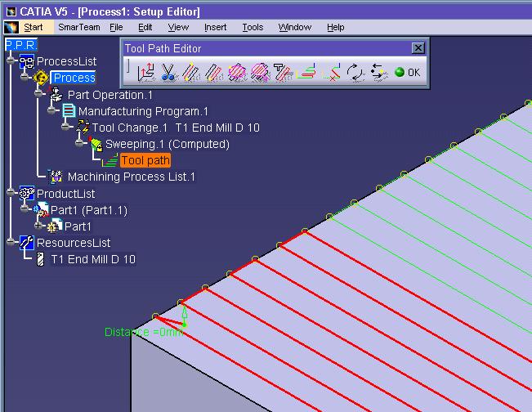Collapse the Manufacturing Program.1 node
The image size is (532, 412).
pyautogui.click(x=51, y=110)
